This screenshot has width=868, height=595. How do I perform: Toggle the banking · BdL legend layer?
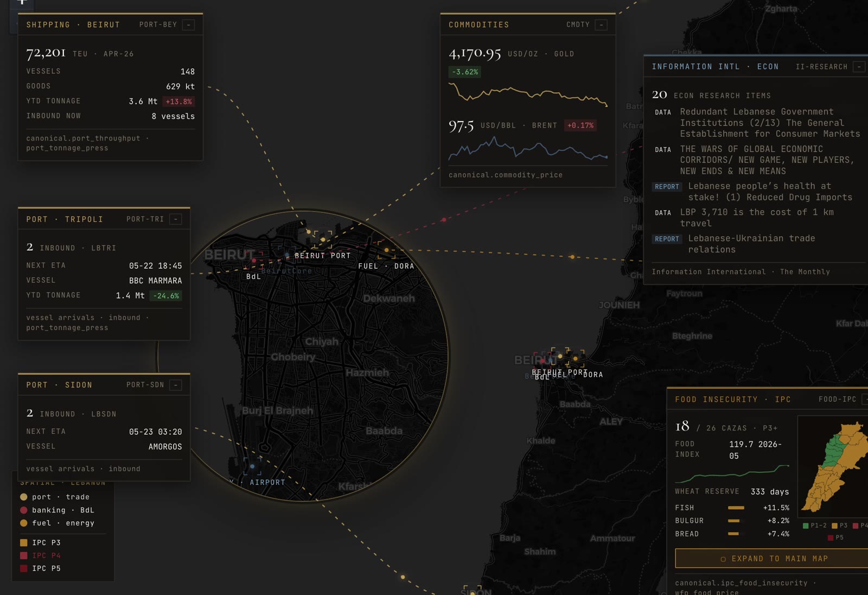[x=57, y=510]
